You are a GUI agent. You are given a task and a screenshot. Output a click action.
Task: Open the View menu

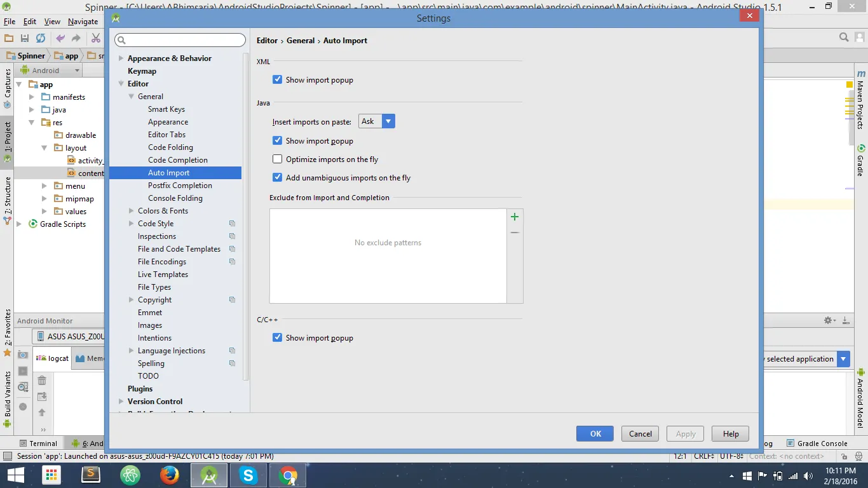click(x=52, y=22)
